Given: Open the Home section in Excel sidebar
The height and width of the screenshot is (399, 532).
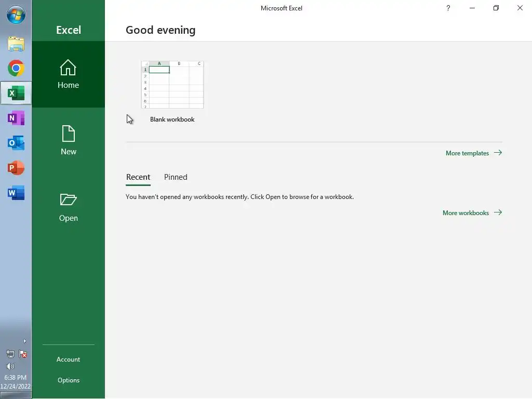Looking at the screenshot, I should [x=68, y=74].
